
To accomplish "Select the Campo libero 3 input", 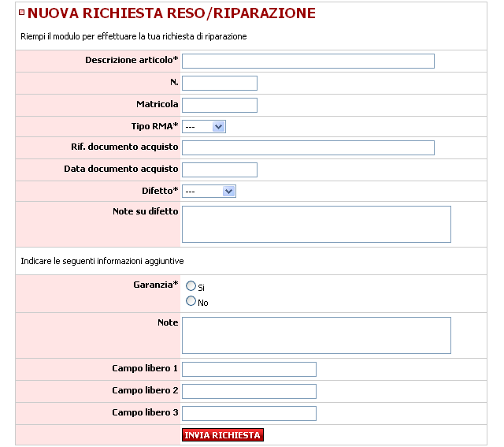I will (249, 414).
